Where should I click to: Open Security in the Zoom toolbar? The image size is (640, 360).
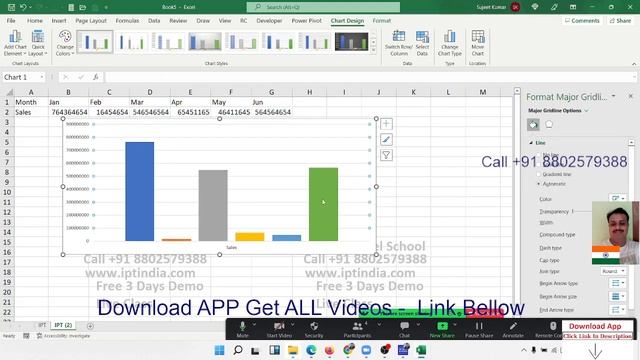314,329
